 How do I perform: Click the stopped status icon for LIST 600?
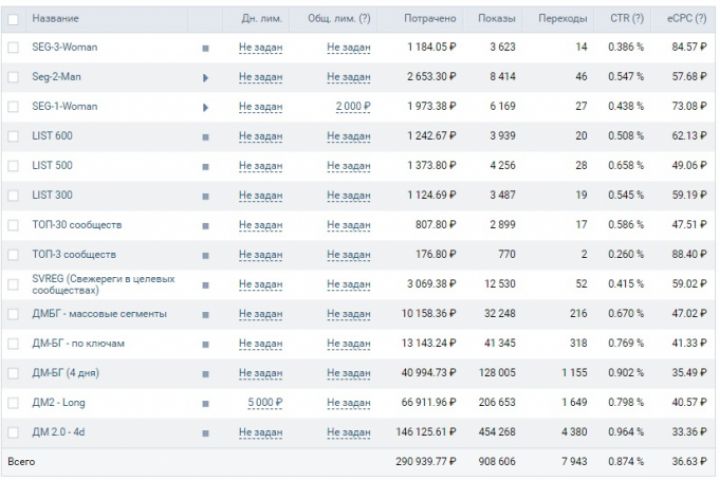205,136
